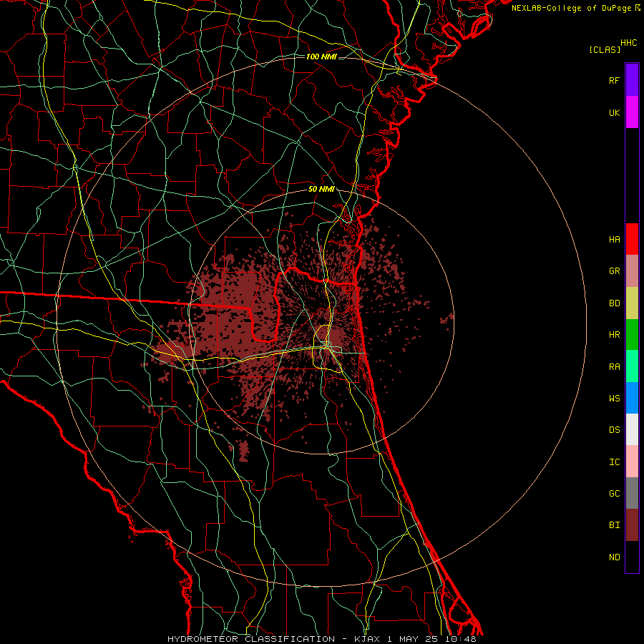Click the UK magenta legend swatch
The height and width of the screenshot is (644, 644).
tap(632, 112)
